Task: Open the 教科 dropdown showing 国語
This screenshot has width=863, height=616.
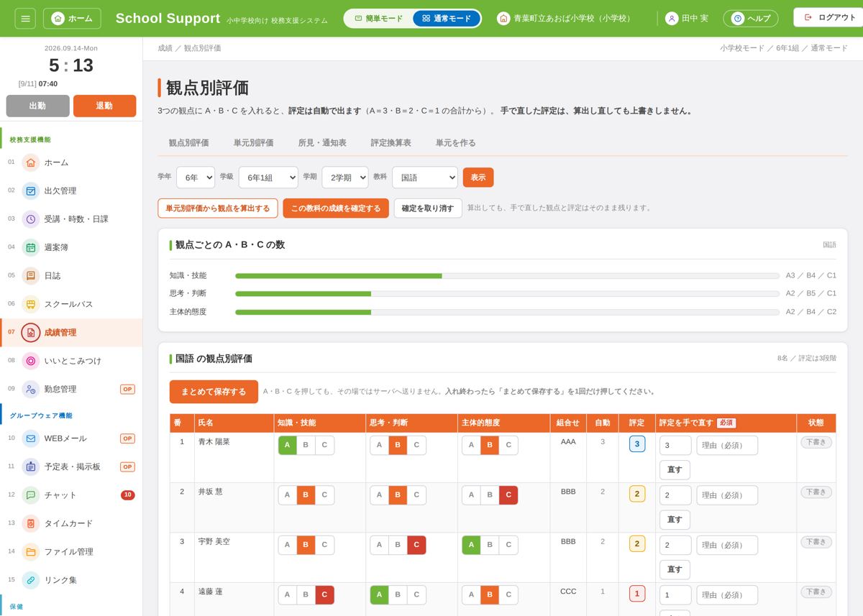Action: (425, 177)
